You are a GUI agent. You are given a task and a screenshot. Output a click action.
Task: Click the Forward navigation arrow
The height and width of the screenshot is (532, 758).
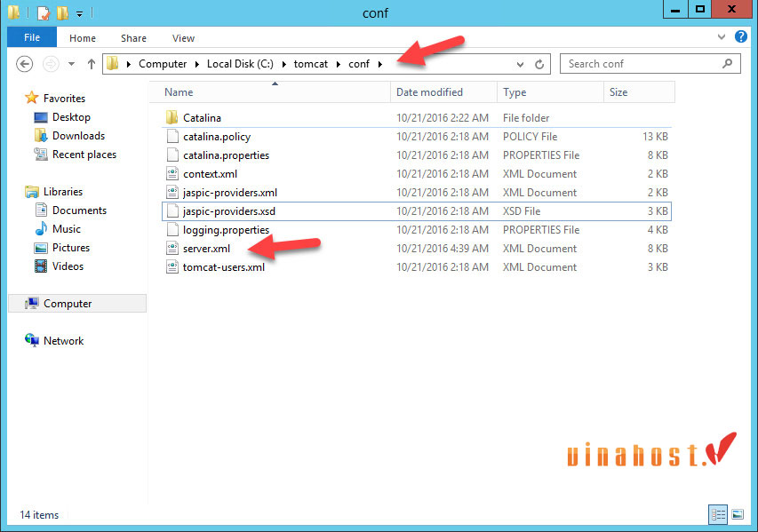(x=51, y=64)
